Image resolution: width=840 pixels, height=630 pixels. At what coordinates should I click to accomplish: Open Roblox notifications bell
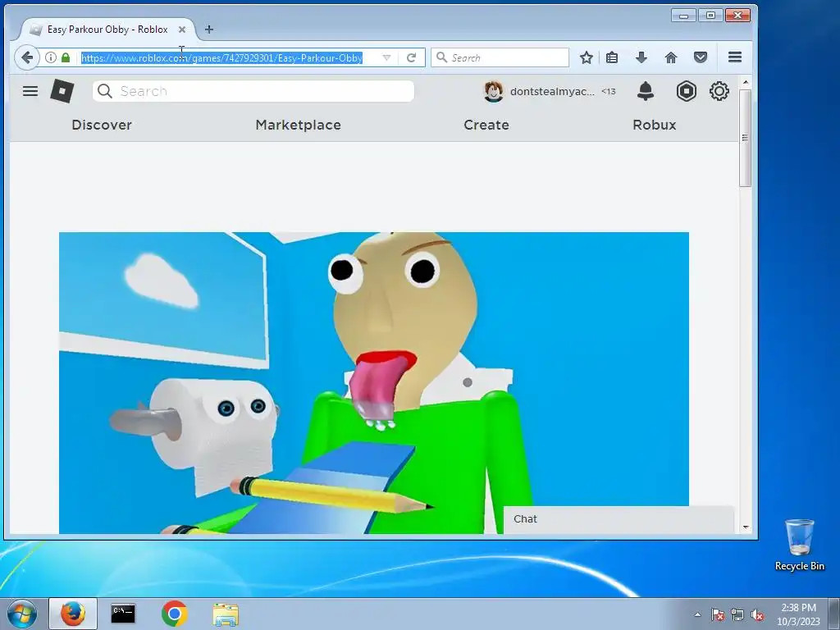pyautogui.click(x=645, y=91)
